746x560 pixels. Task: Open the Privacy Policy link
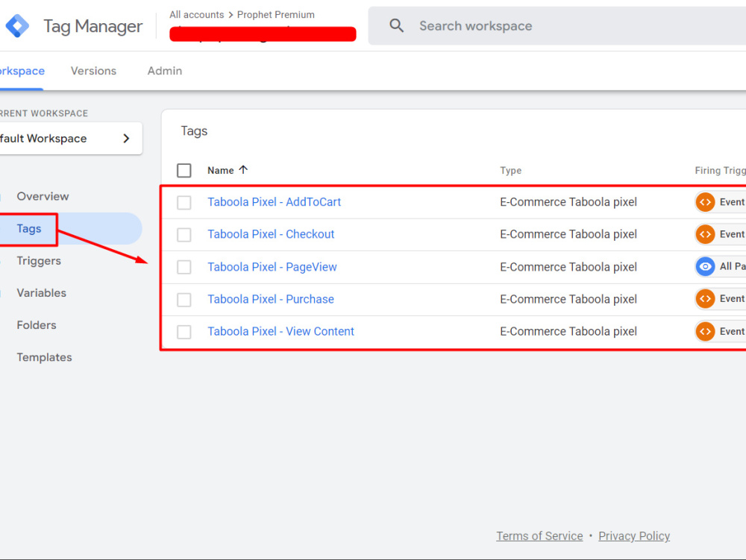click(x=633, y=535)
